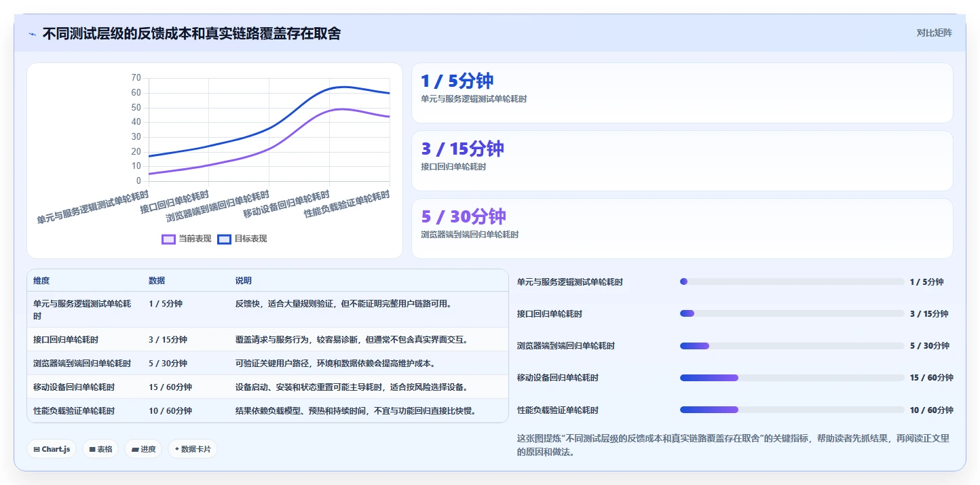This screenshot has width=980, height=485.
Task: Click the 移动设备回归单轮耗时 label in the progress list
Action: point(558,378)
